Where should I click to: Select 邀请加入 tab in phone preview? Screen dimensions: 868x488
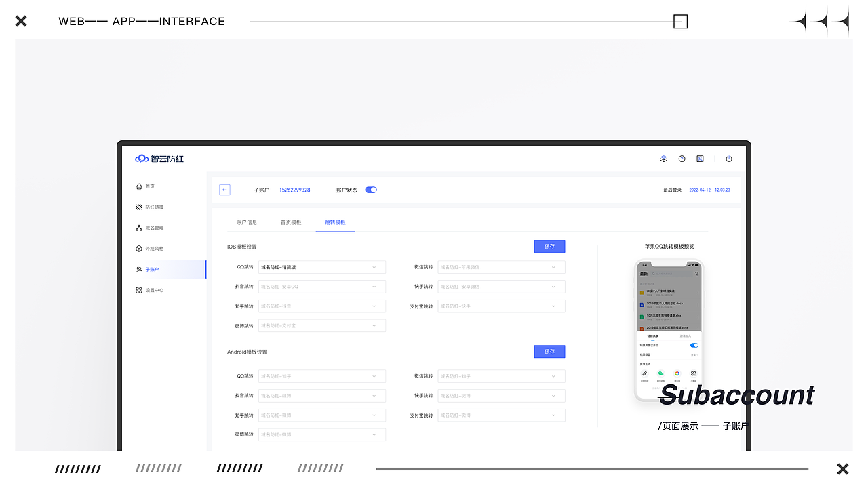(686, 336)
